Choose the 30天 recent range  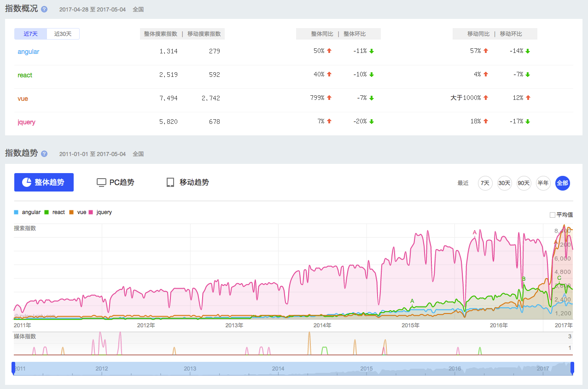[x=505, y=183]
